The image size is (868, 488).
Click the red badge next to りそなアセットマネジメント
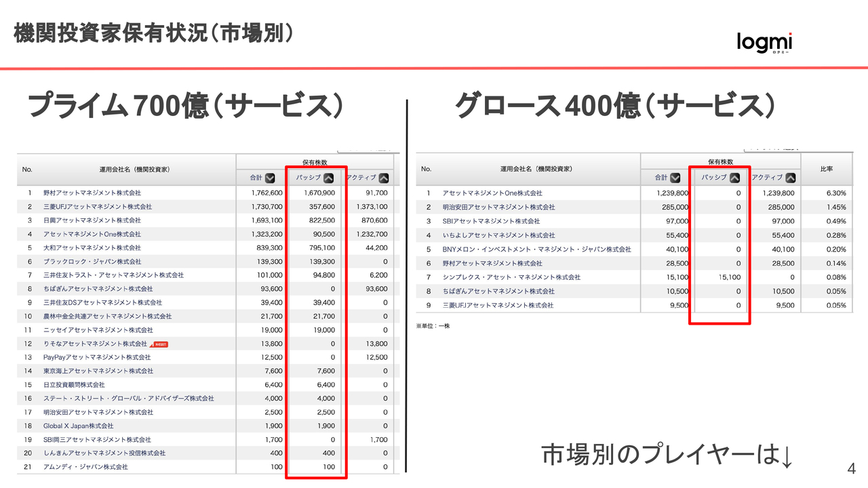(x=159, y=344)
